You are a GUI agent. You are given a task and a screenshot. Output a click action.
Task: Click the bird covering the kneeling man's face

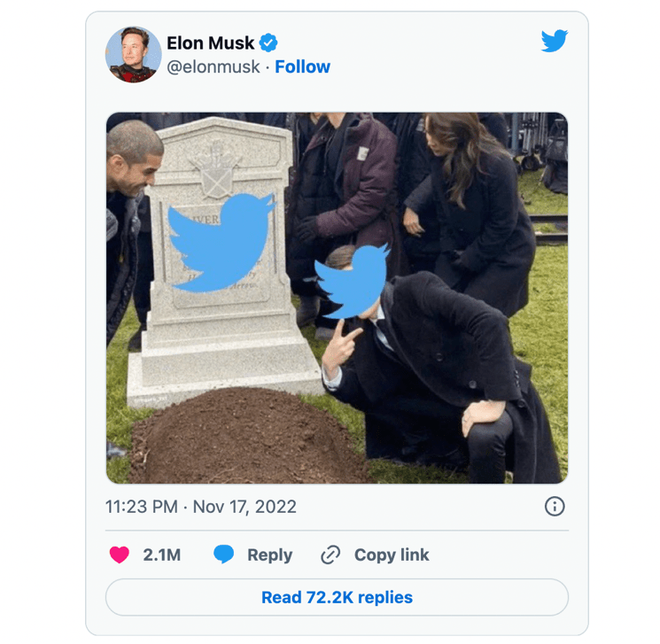(x=353, y=281)
